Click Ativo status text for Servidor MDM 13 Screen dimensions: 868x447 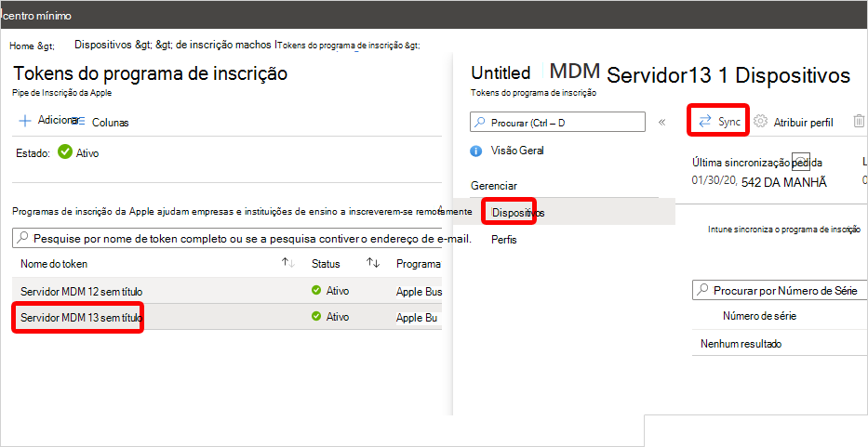(337, 317)
